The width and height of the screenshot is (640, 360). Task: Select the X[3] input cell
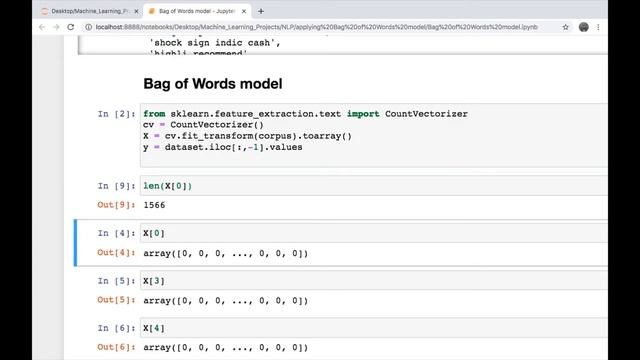(373, 281)
